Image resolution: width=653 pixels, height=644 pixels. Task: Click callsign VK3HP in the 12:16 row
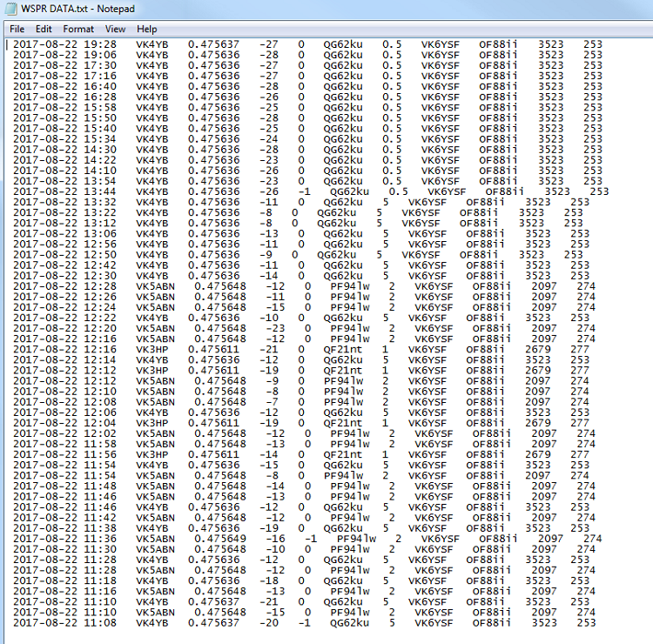pyautogui.click(x=152, y=348)
